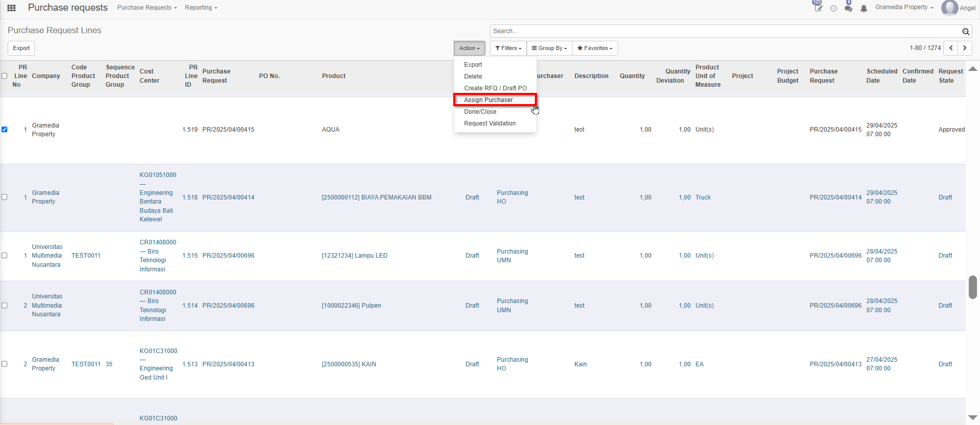Sort by the Quantity column header
Viewport: 980px width, 425px height.
tap(632, 76)
